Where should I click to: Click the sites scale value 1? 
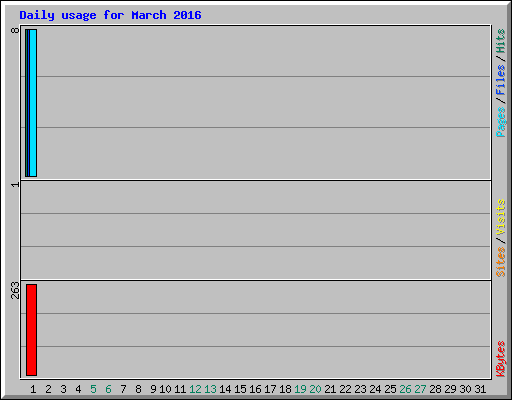15,185
